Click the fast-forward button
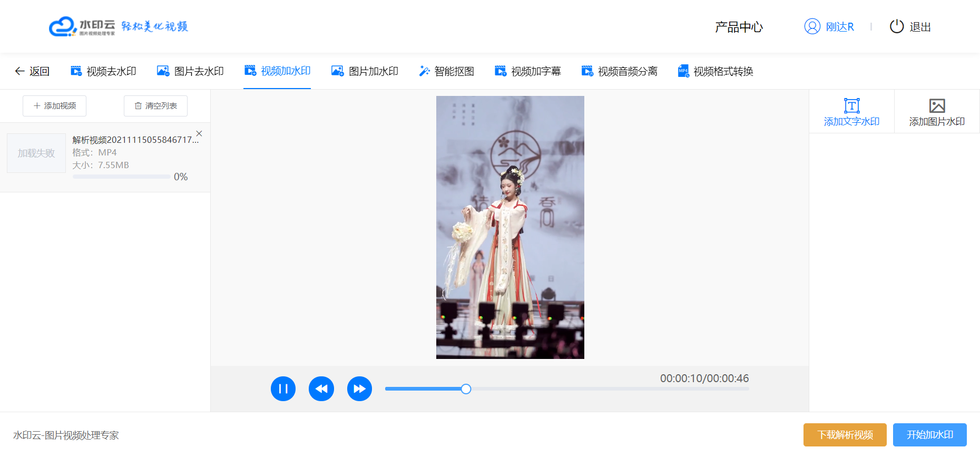The image size is (980, 457). [359, 389]
